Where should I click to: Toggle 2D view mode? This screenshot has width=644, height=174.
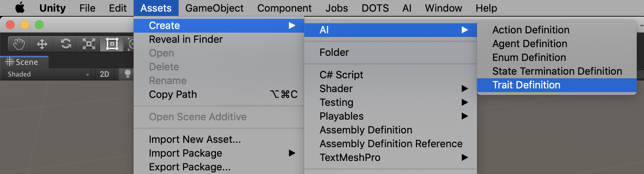[x=105, y=74]
